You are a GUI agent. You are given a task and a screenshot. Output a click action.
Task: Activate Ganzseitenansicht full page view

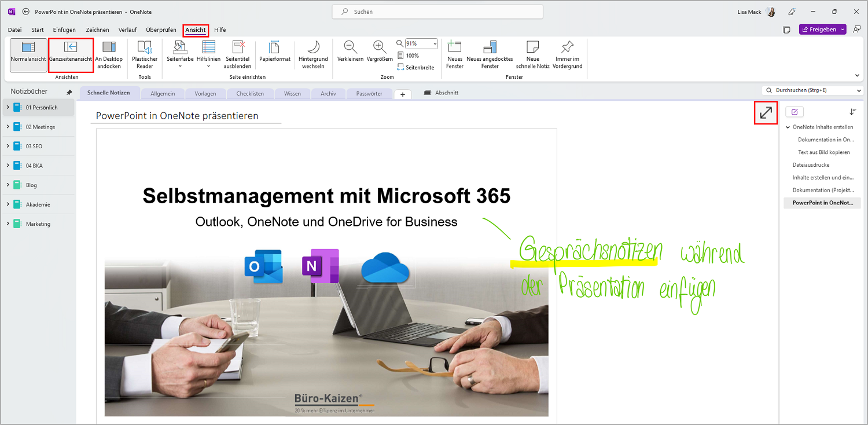click(71, 55)
